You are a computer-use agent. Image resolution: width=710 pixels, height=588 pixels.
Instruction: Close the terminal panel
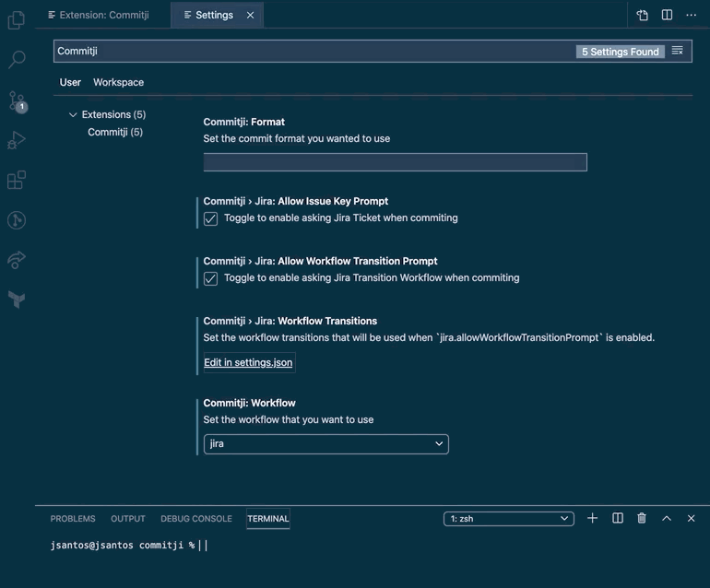691,518
